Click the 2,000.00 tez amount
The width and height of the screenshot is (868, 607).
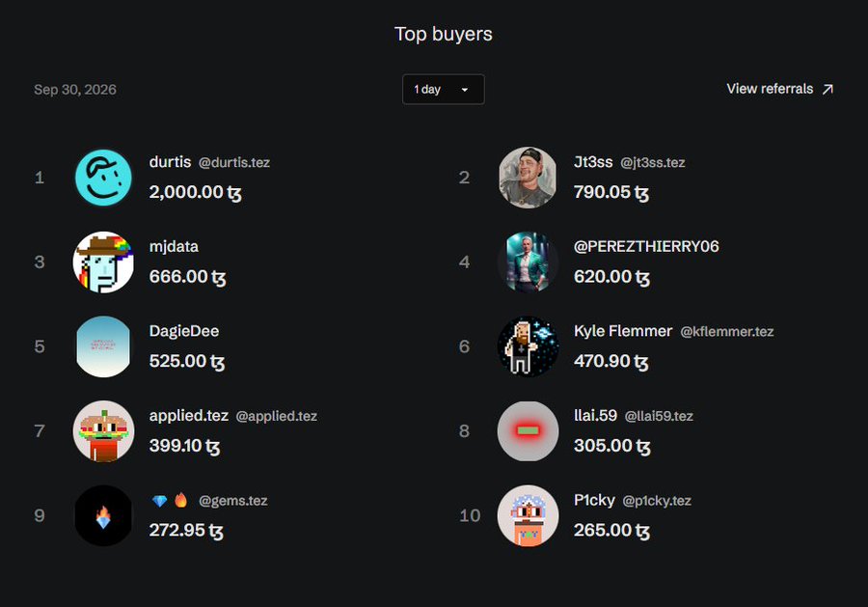pos(196,192)
